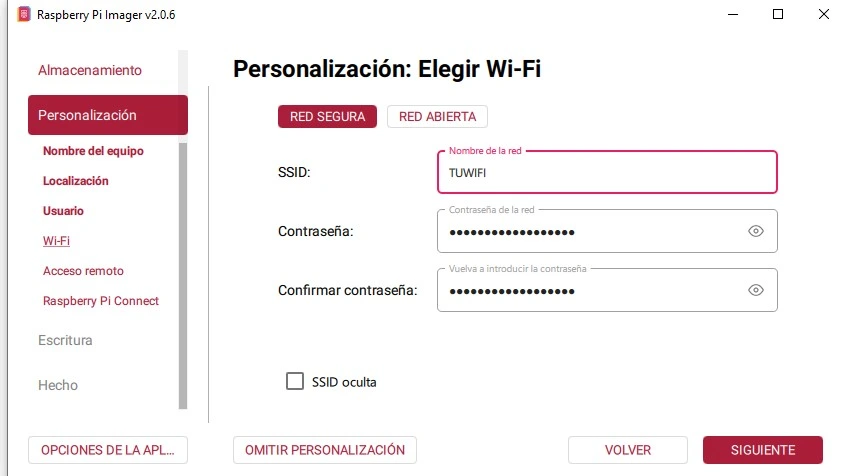Open the Almacenamiento step
The height and width of the screenshot is (476, 844).
[x=90, y=70]
